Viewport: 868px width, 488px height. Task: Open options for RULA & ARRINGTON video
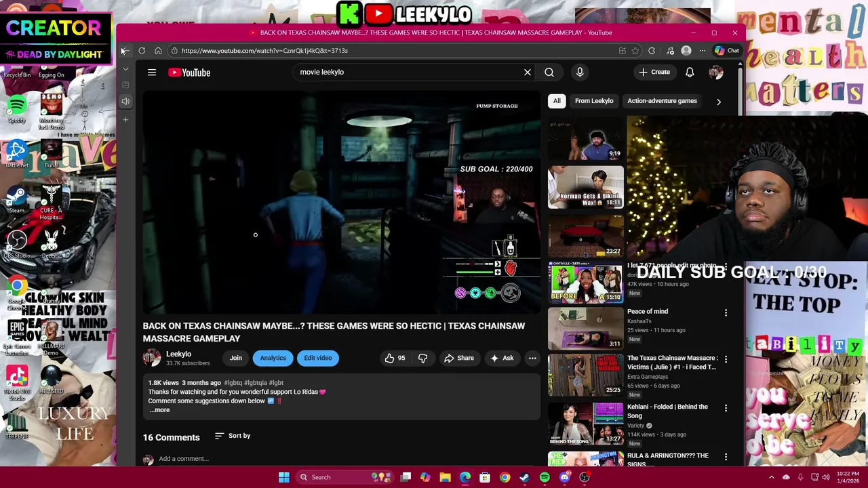(x=726, y=457)
